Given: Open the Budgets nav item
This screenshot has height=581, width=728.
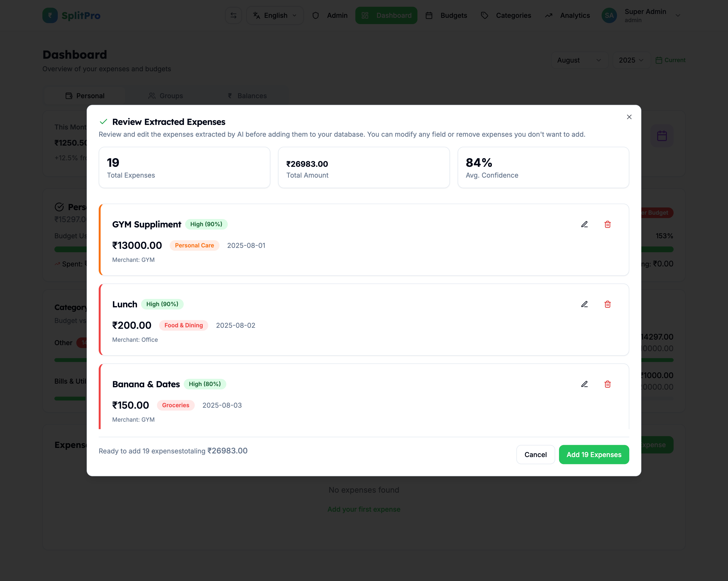Looking at the screenshot, I should coord(446,16).
